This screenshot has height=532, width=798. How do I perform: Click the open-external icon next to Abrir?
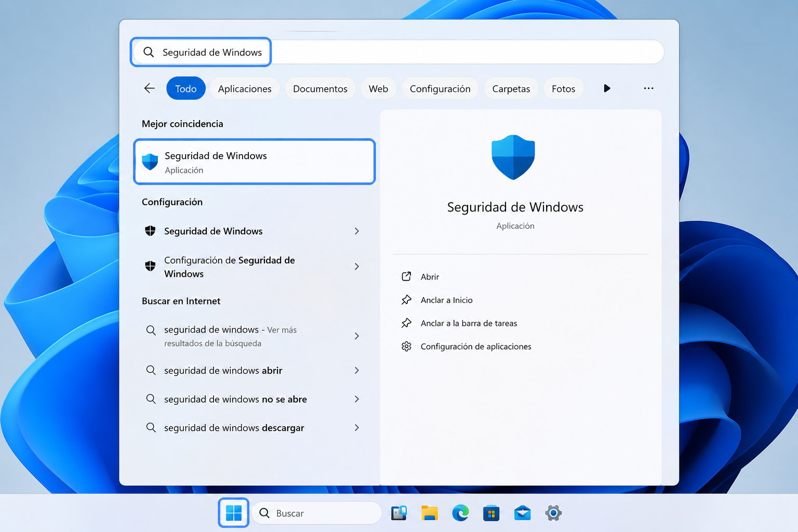click(406, 276)
